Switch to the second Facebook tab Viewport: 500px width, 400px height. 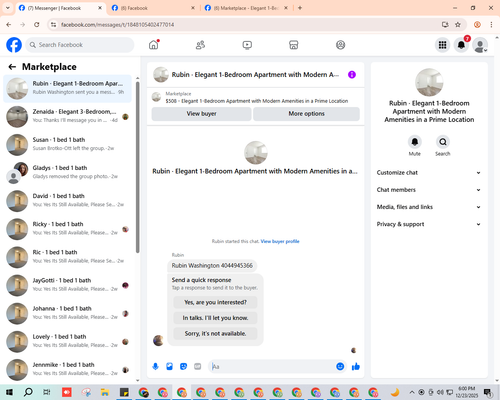click(x=153, y=8)
